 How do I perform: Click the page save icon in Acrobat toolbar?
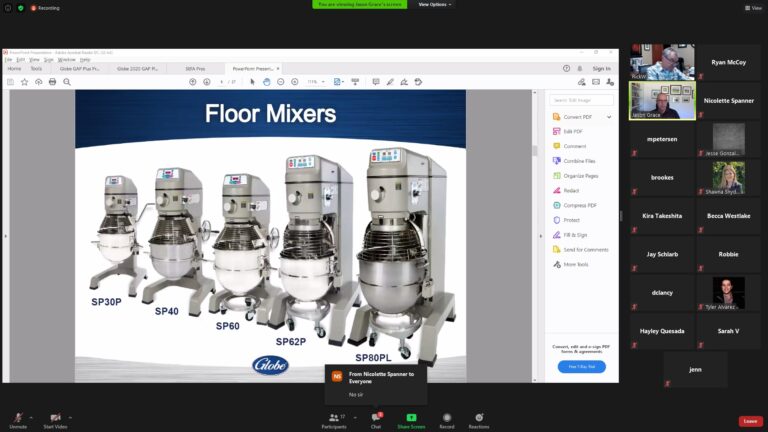click(10, 82)
